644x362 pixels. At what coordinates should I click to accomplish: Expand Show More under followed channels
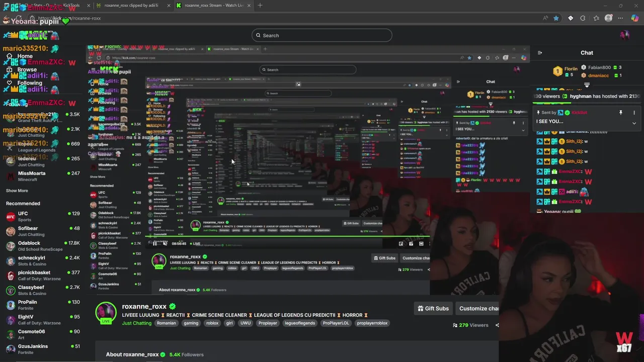pyautogui.click(x=17, y=191)
